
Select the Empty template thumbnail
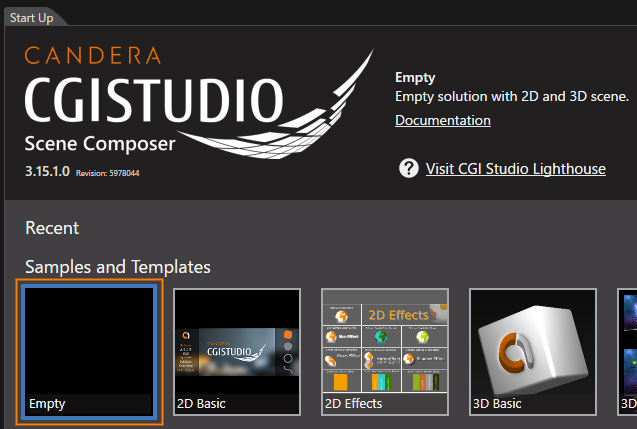point(89,352)
